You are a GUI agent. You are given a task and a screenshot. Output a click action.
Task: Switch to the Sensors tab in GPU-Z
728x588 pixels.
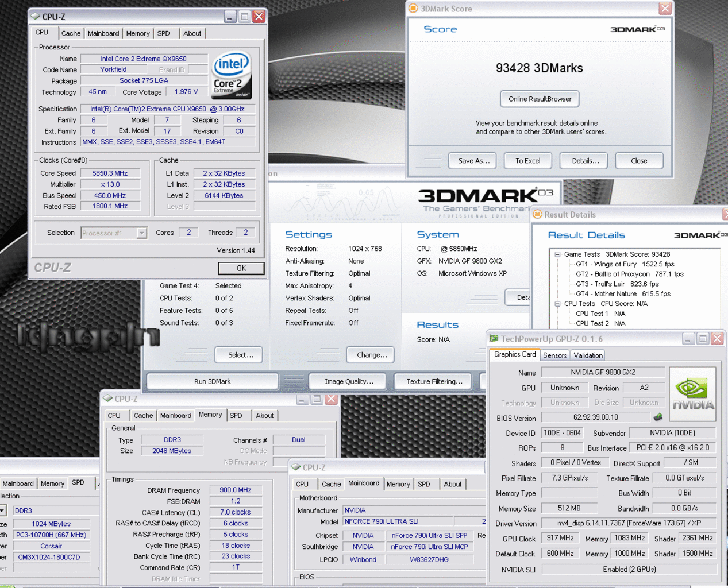tap(555, 355)
